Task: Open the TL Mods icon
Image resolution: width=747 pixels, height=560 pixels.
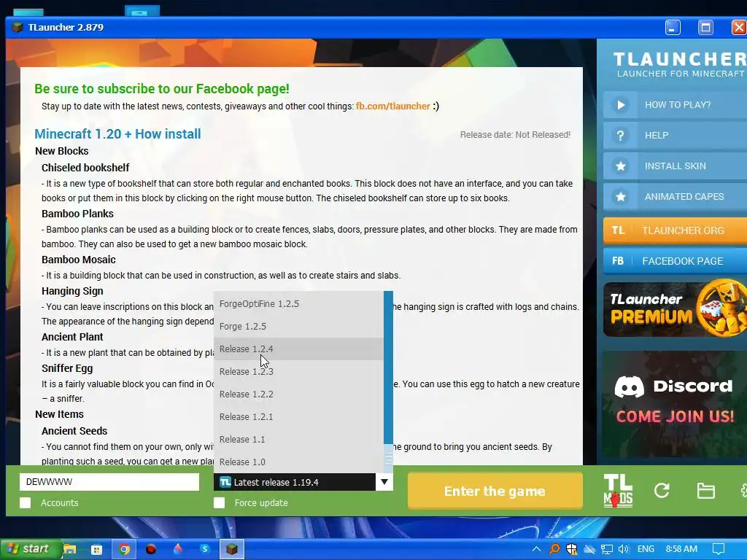Action: coord(618,491)
